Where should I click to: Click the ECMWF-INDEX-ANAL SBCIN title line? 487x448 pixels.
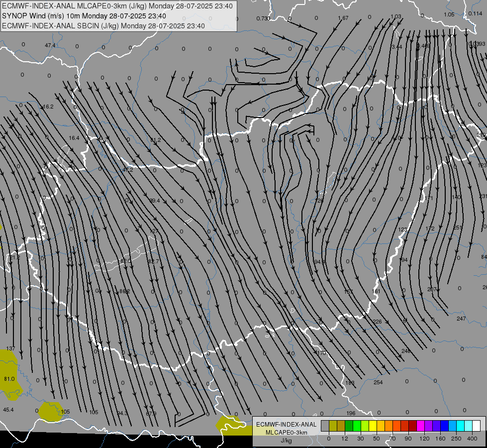(103, 26)
